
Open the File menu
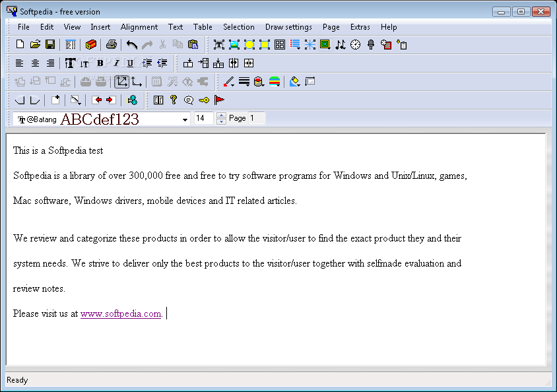pyautogui.click(x=24, y=27)
